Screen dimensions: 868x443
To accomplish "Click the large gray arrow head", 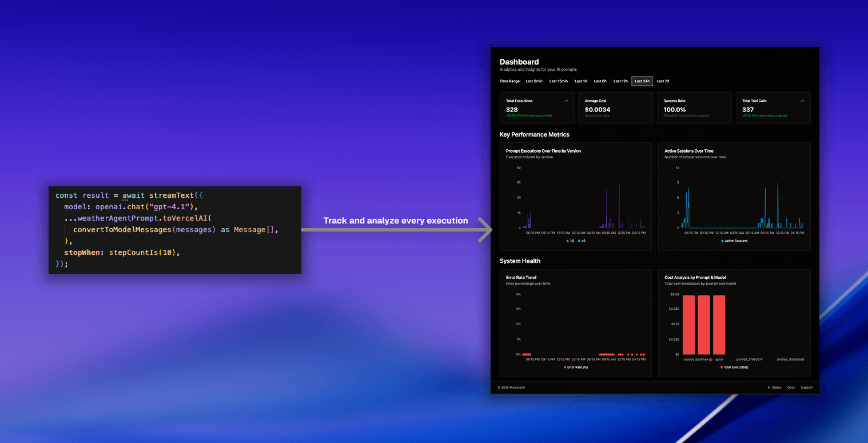I will 486,230.
